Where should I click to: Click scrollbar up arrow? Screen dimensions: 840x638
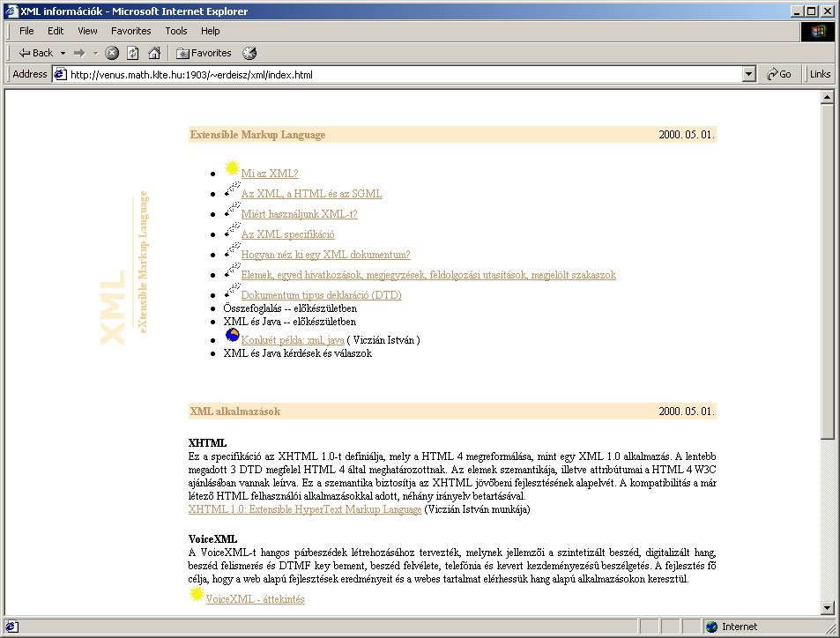click(x=827, y=97)
